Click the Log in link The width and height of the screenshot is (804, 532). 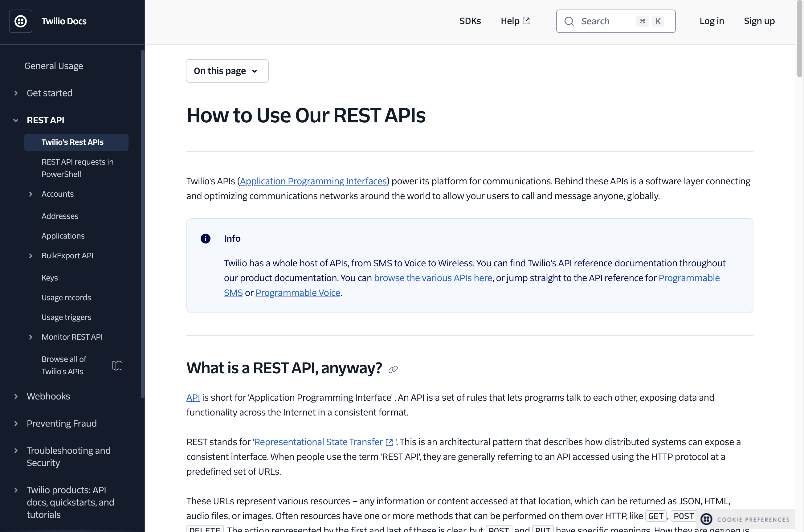(x=711, y=21)
